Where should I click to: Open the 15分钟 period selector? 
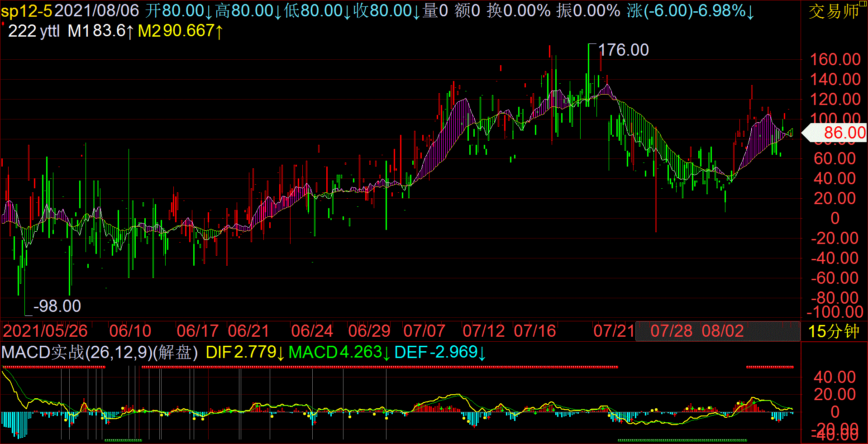834,331
